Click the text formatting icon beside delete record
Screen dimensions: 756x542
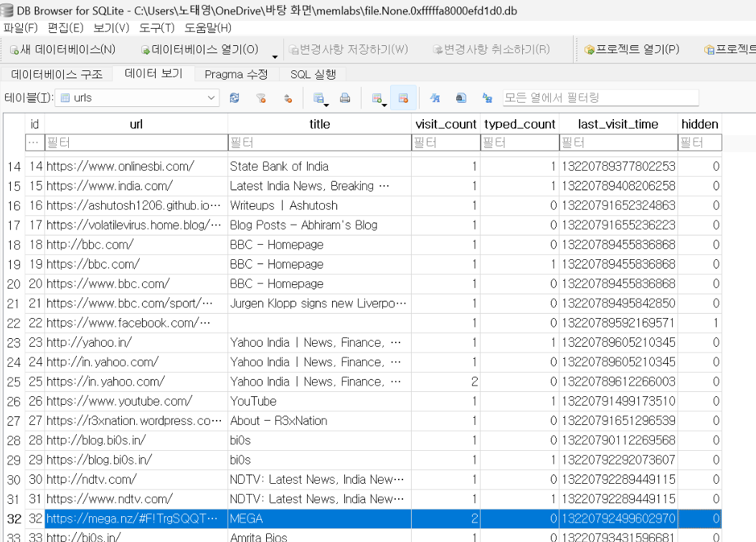click(435, 98)
